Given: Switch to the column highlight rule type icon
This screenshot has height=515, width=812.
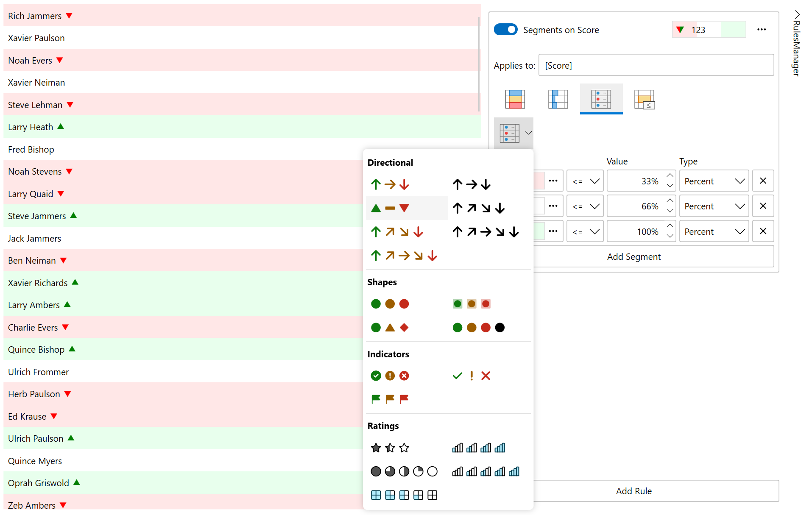Looking at the screenshot, I should [x=558, y=99].
